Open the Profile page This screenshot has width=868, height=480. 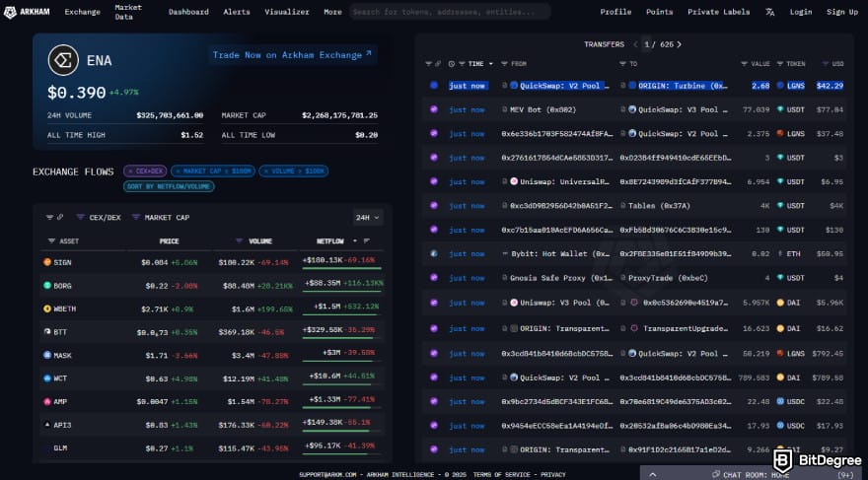coord(615,12)
